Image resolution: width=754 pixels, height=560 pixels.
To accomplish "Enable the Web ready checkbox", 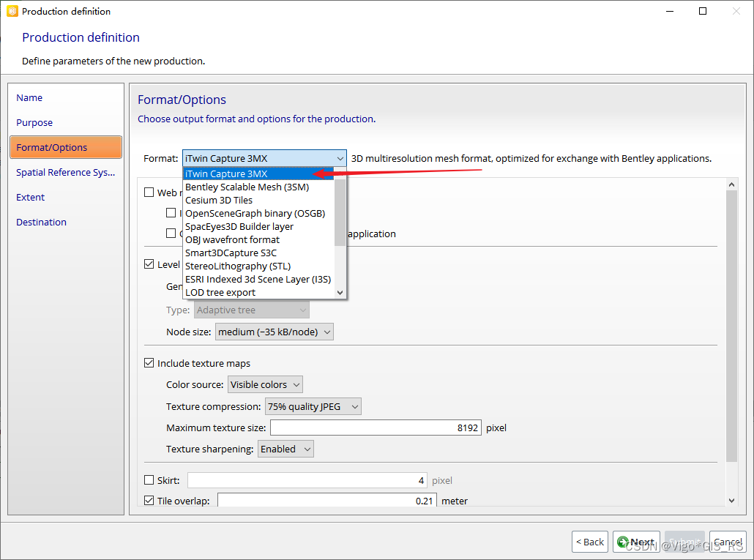I will [x=149, y=193].
